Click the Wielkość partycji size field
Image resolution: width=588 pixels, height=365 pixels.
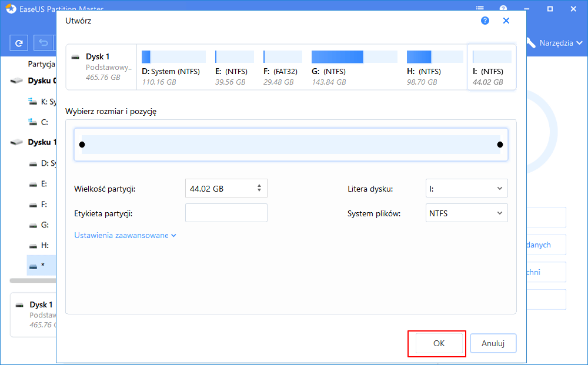226,188
